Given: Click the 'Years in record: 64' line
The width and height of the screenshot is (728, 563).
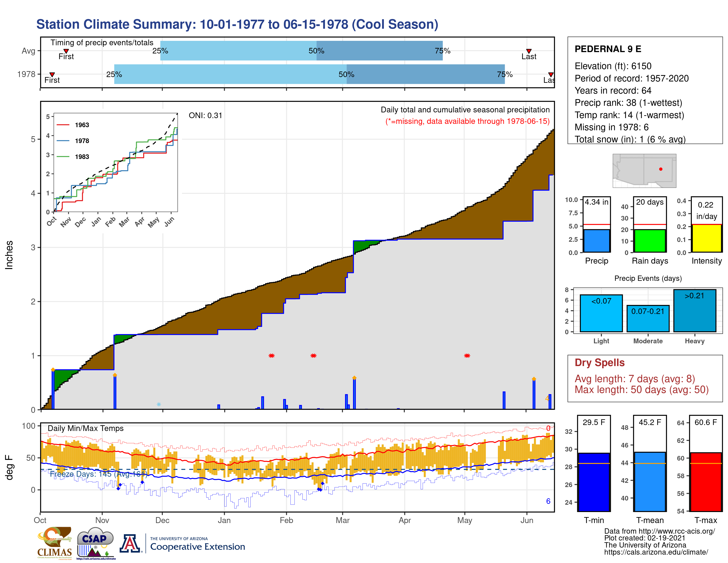Looking at the screenshot, I should [x=613, y=90].
